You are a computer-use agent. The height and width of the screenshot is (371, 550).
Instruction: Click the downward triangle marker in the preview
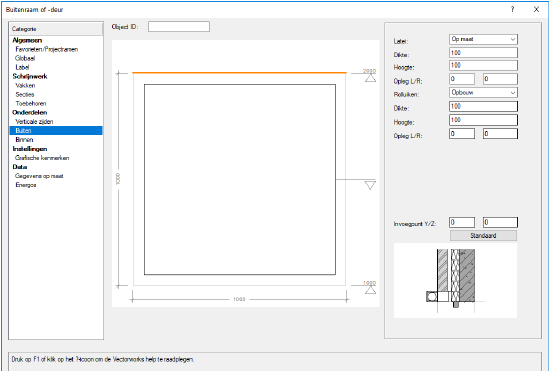point(370,185)
